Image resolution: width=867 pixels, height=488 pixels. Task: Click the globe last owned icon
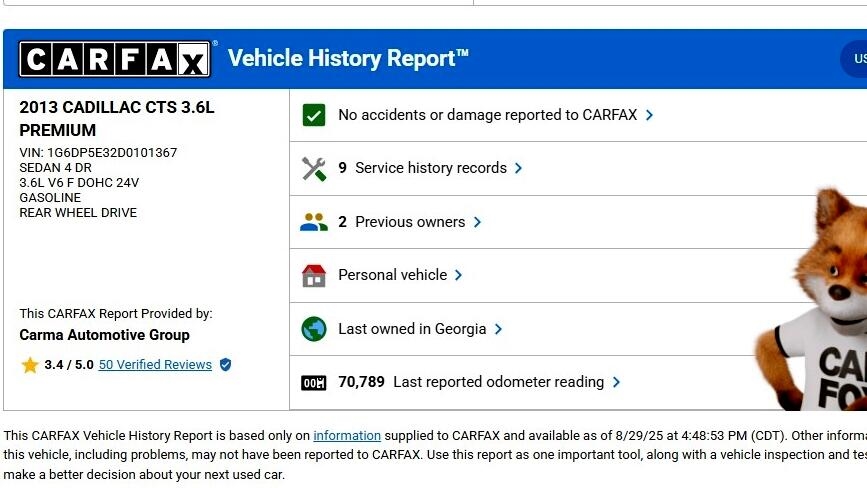314,329
